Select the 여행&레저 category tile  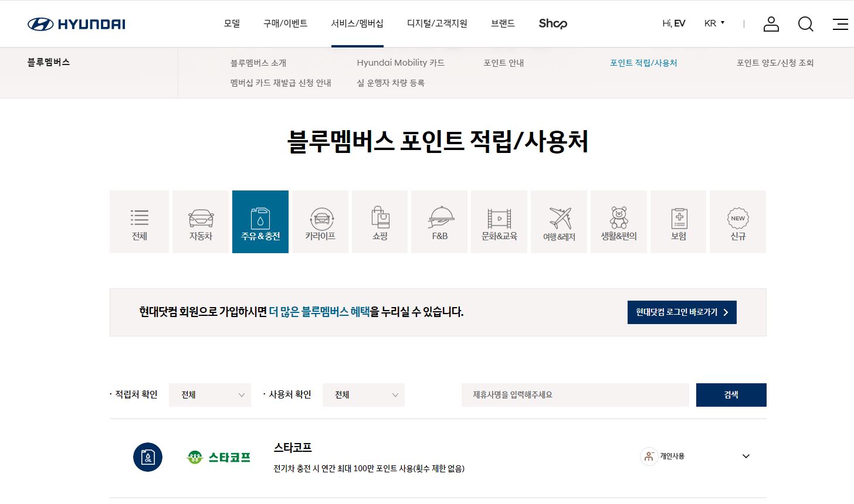point(559,222)
